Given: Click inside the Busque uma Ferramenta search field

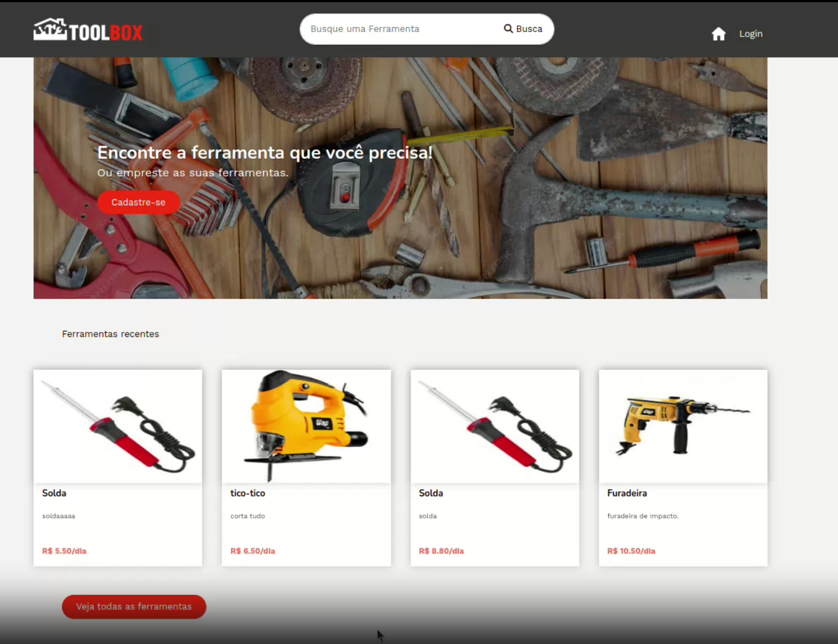Looking at the screenshot, I should tap(399, 29).
